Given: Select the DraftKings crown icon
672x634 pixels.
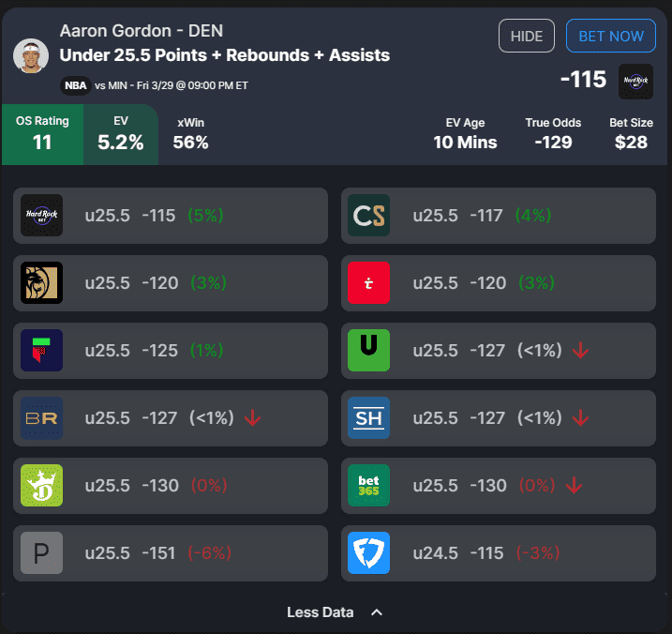Looking at the screenshot, I should pos(41,485).
